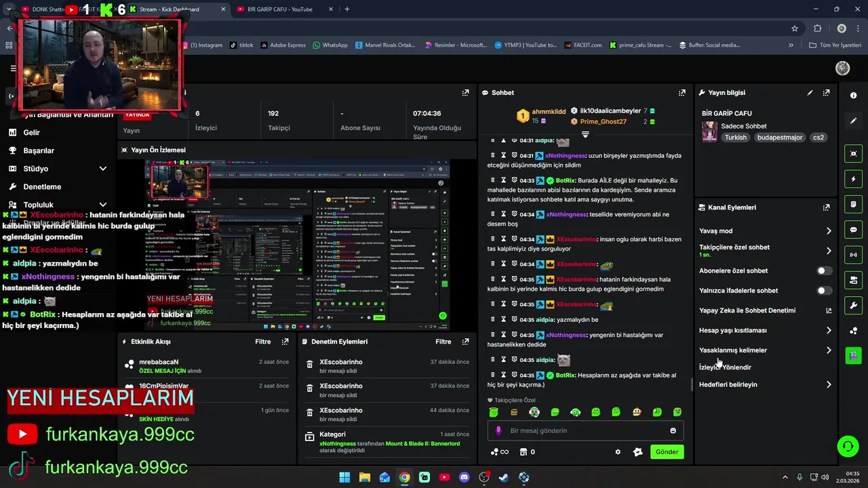Click İzleyici Yönlendir option

tap(725, 367)
